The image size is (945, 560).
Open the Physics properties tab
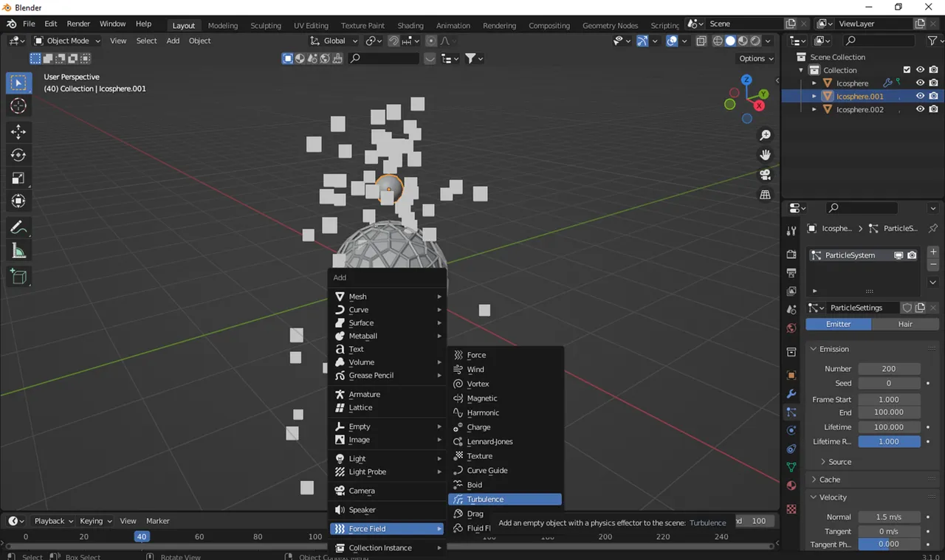click(x=791, y=430)
